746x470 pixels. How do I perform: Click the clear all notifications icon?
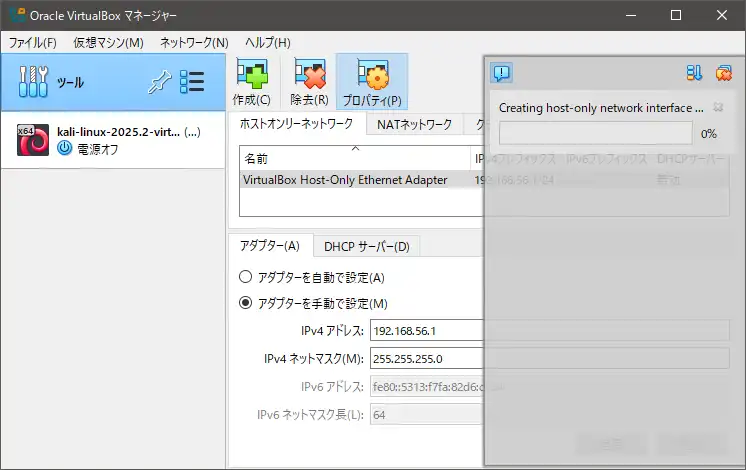tap(724, 73)
